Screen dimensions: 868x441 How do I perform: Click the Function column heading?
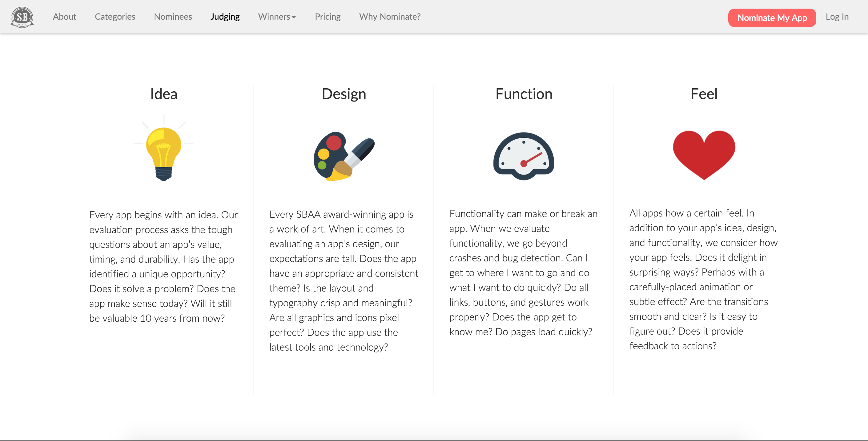click(524, 94)
